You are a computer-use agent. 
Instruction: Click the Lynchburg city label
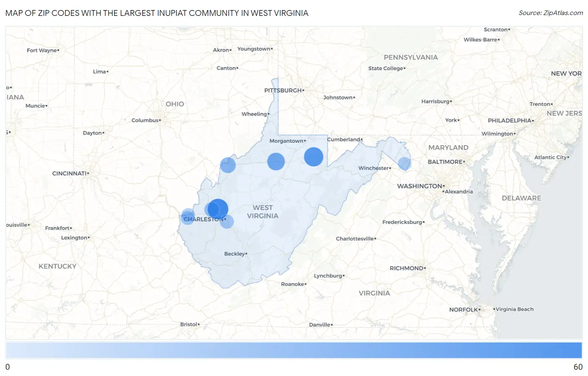pyautogui.click(x=328, y=276)
